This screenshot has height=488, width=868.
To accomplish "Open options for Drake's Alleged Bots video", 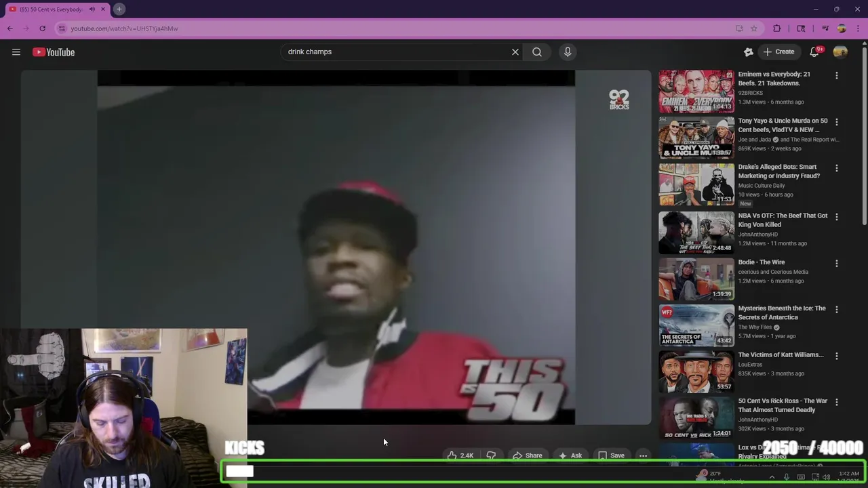I will coord(837,168).
